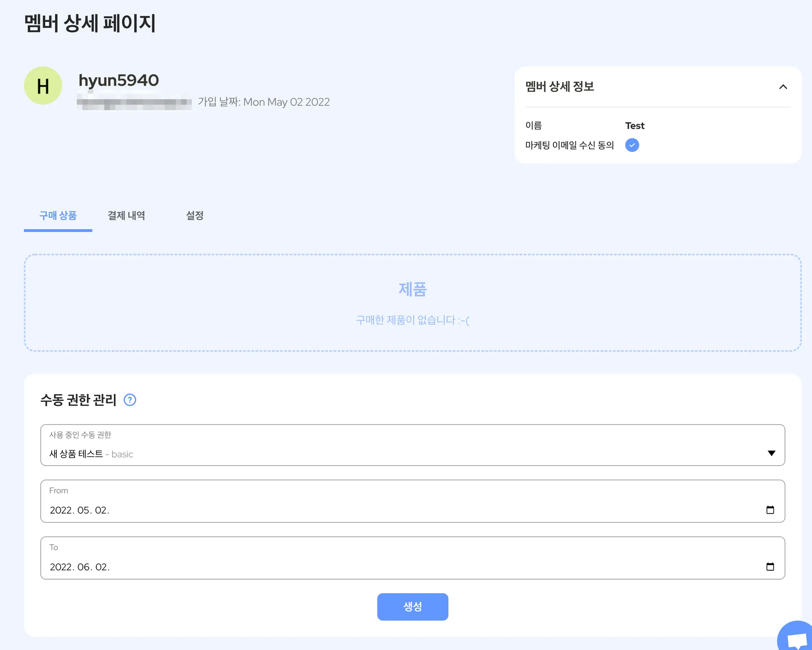Click the From date field 2022. 05. 02.
Screen dimensions: 812x650
tap(79, 510)
